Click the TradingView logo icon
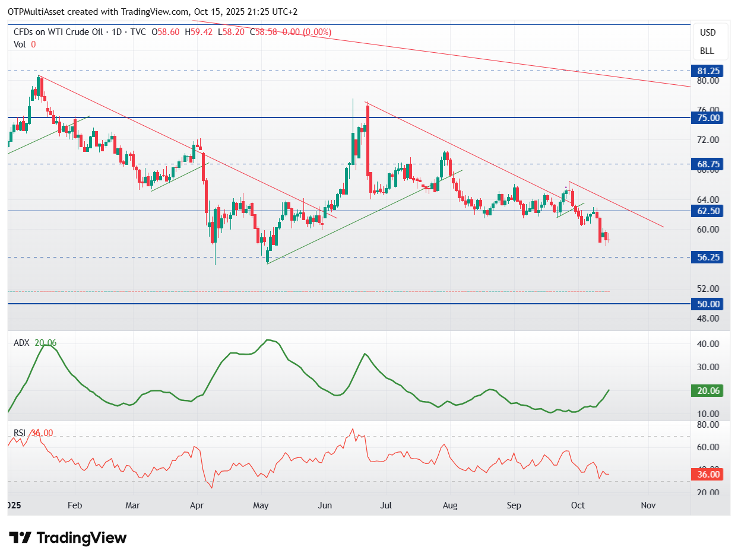The height and width of the screenshot is (560, 738). click(x=21, y=538)
